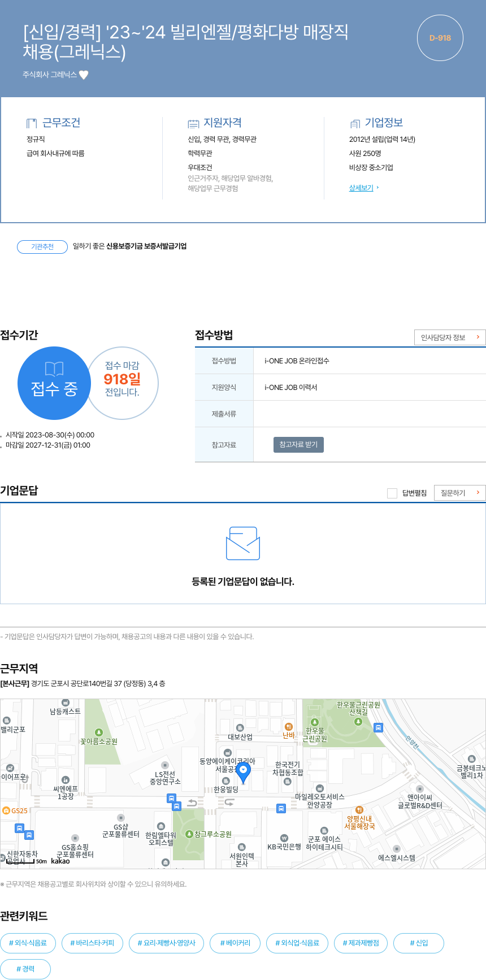Open 인사담당자 정보 button

tap(450, 337)
